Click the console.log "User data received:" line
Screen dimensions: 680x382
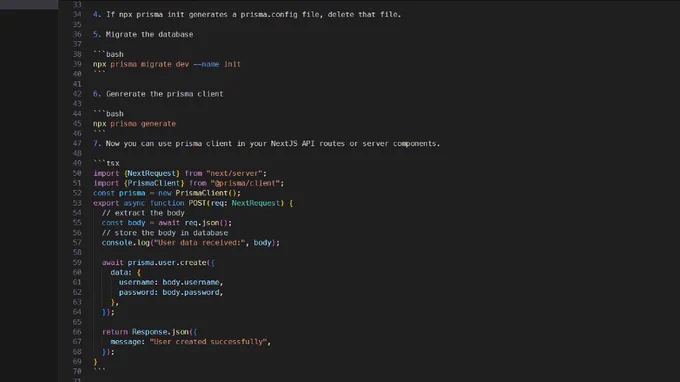tap(191, 243)
